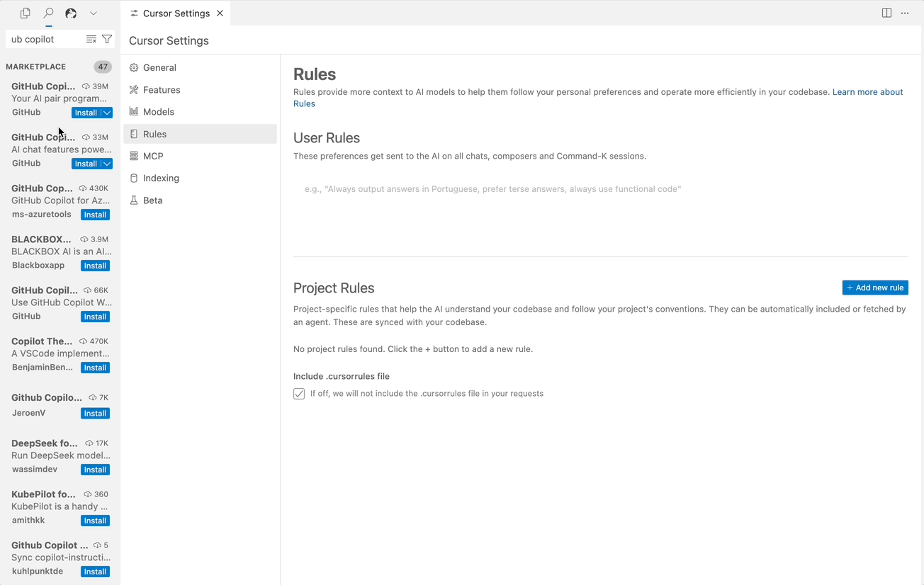Image resolution: width=924 pixels, height=585 pixels.
Task: Click the General gear icon
Action: [x=134, y=67]
